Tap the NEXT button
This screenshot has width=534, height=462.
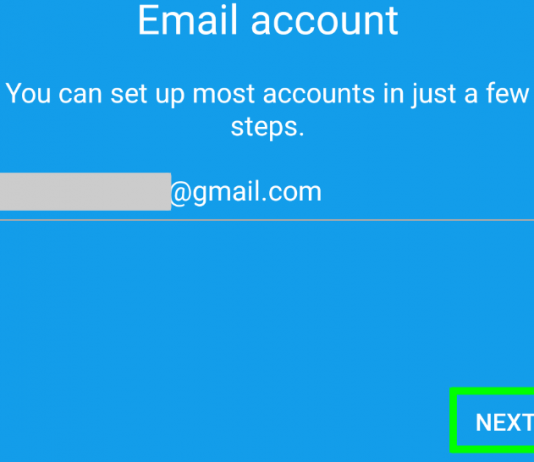[x=494, y=420]
